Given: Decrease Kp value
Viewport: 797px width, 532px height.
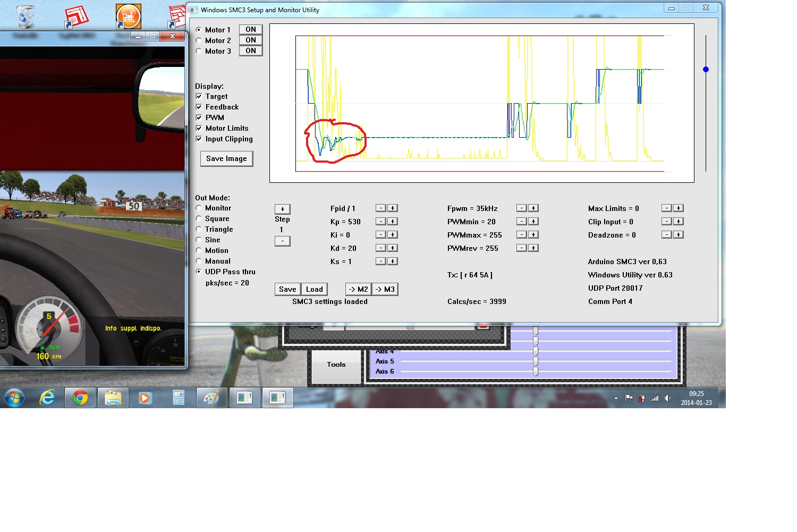Looking at the screenshot, I should click(380, 221).
